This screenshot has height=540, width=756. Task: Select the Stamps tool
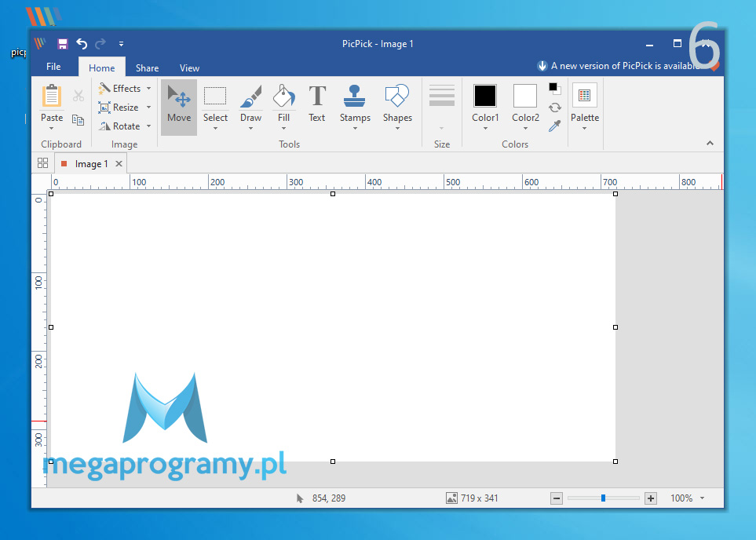(x=354, y=96)
